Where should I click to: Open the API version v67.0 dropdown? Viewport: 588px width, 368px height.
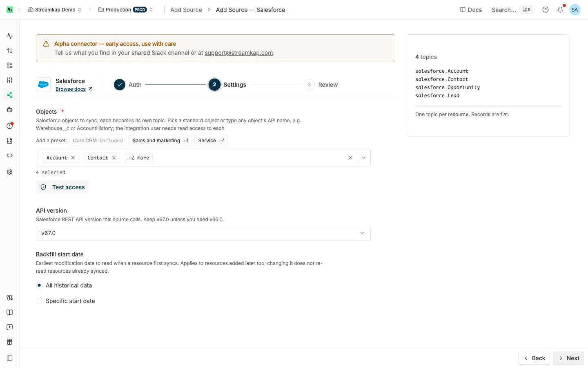[203, 233]
